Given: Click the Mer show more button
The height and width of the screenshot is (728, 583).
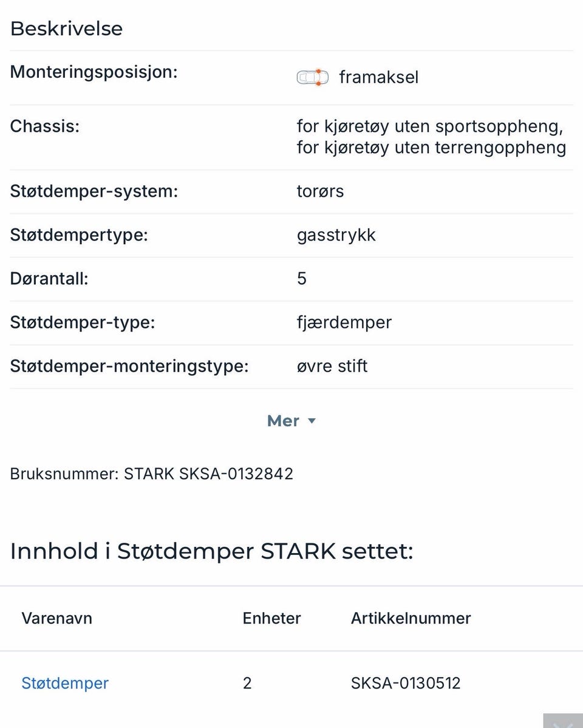Looking at the screenshot, I should coord(284,421).
